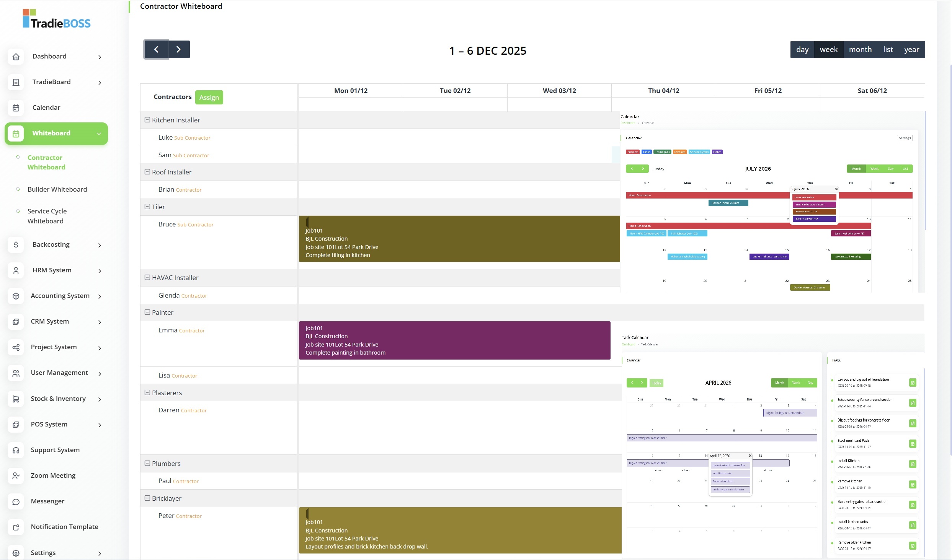
Task: Click the Stock & Inventory cart icon
Action: [x=16, y=399]
